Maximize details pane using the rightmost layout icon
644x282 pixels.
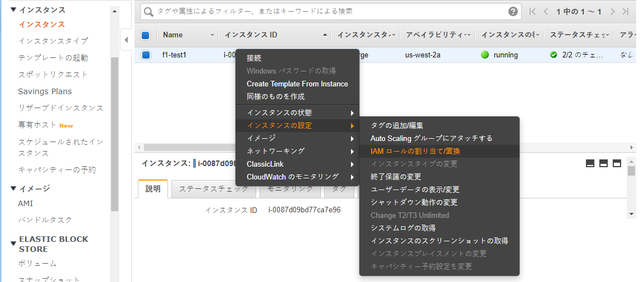[x=617, y=163]
